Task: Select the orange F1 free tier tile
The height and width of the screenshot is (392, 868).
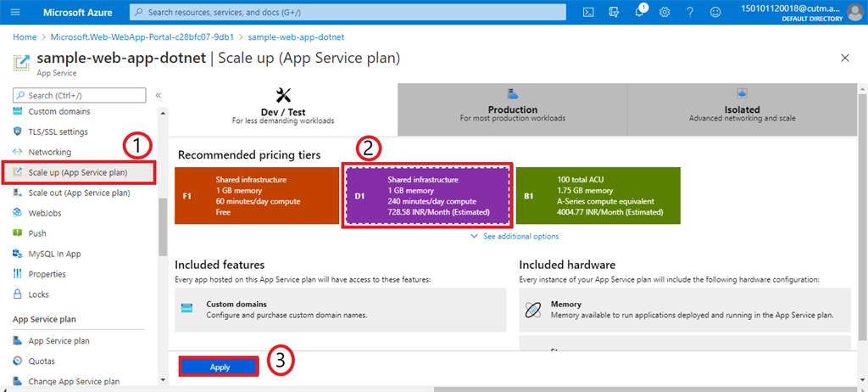Action: click(255, 196)
